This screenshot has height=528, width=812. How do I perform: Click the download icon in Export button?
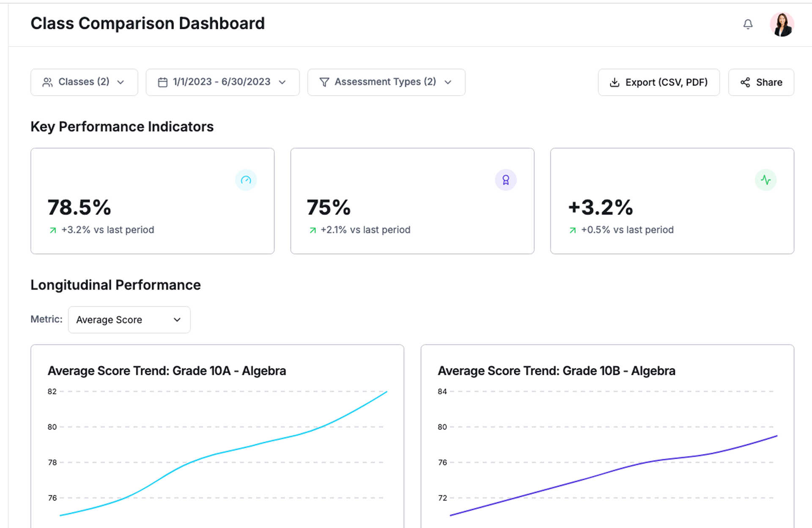pos(614,82)
